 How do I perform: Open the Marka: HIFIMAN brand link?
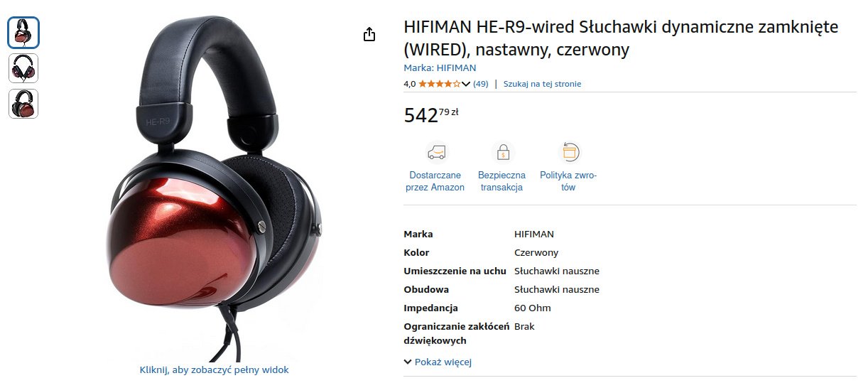[440, 68]
